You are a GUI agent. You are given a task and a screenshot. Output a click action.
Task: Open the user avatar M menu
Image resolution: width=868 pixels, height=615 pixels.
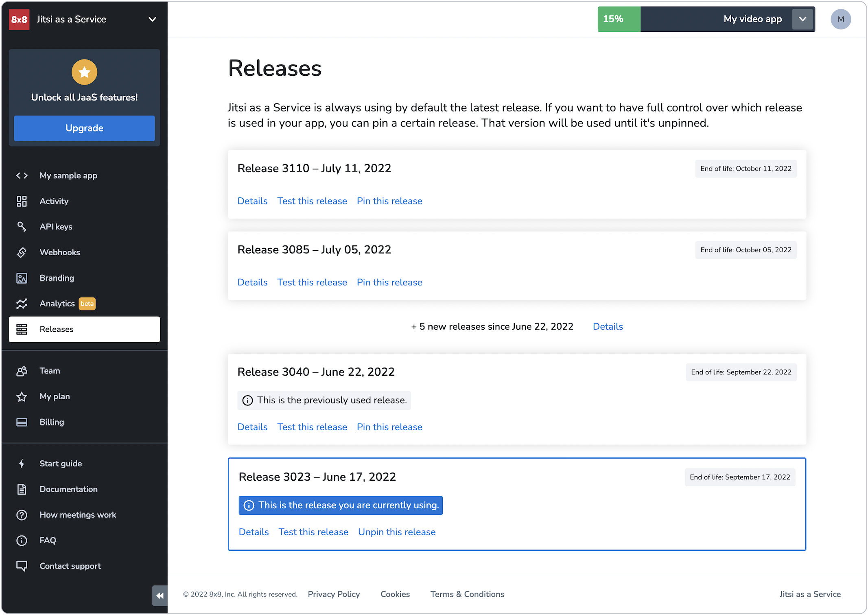[841, 19]
